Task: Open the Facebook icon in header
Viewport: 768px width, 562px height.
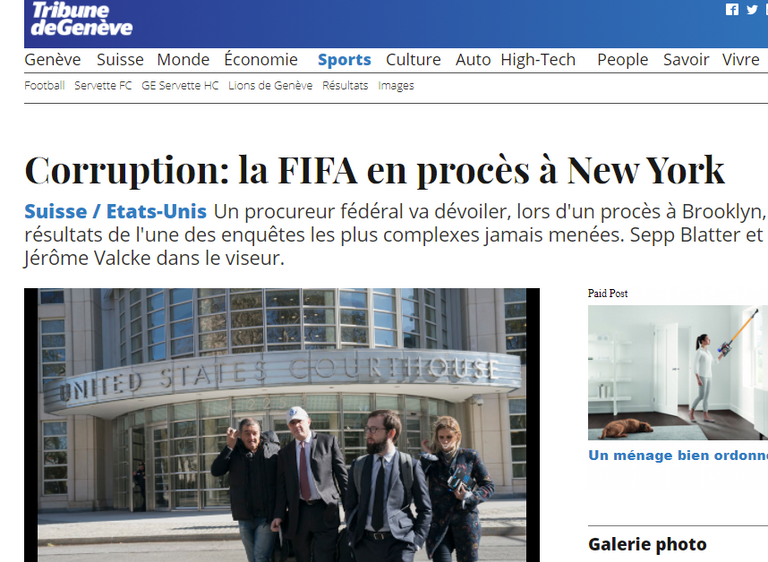Action: [732, 9]
